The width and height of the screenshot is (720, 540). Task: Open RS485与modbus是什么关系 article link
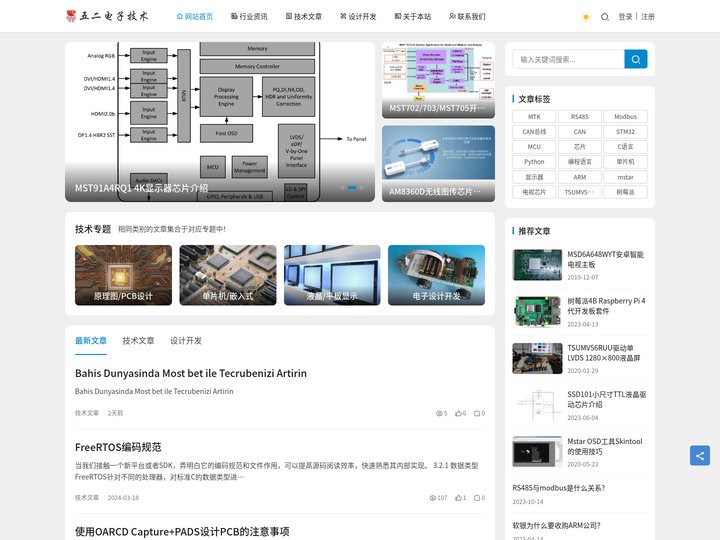(559, 488)
